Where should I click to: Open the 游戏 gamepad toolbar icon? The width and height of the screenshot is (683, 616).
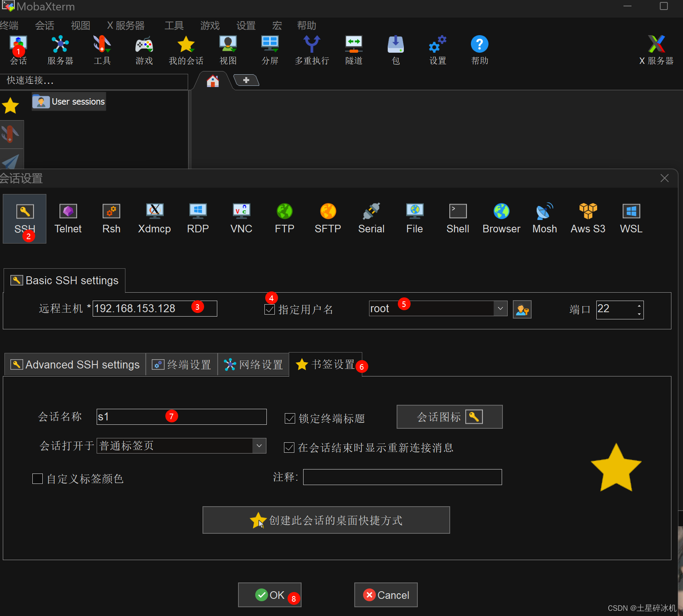click(x=144, y=50)
